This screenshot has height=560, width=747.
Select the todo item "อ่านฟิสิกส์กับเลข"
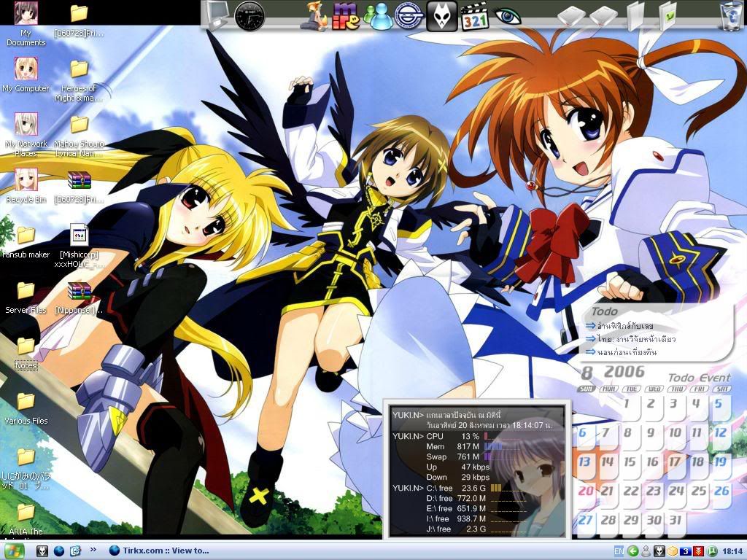625,326
